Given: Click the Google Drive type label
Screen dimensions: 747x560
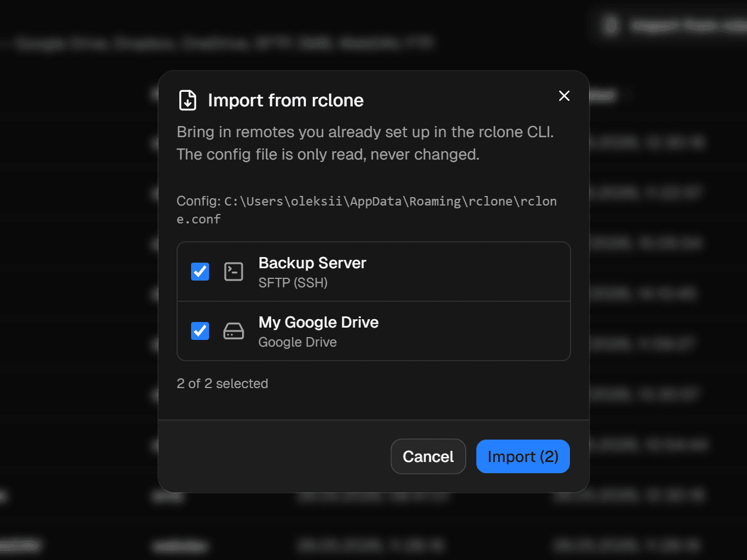Looking at the screenshot, I should (x=298, y=342).
